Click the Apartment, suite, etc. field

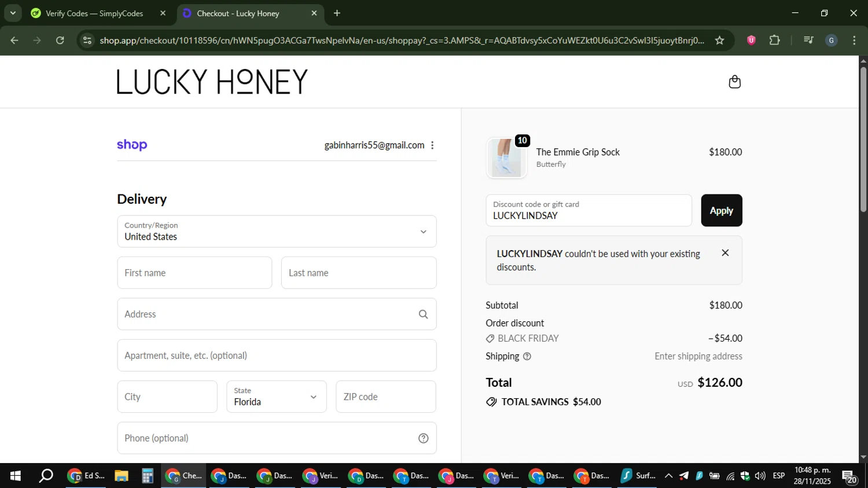pos(277,355)
